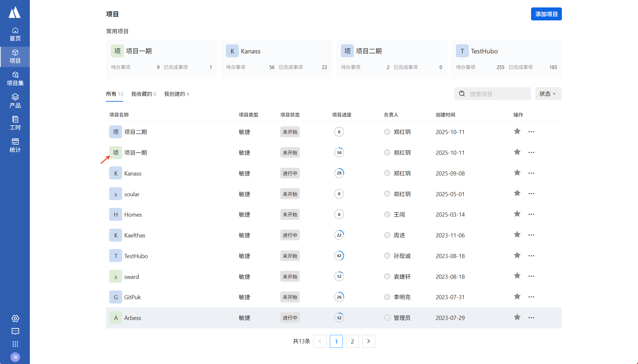The image size is (638, 364).
Task: Open 统计 statistics in sidebar
Action: [x=15, y=145]
